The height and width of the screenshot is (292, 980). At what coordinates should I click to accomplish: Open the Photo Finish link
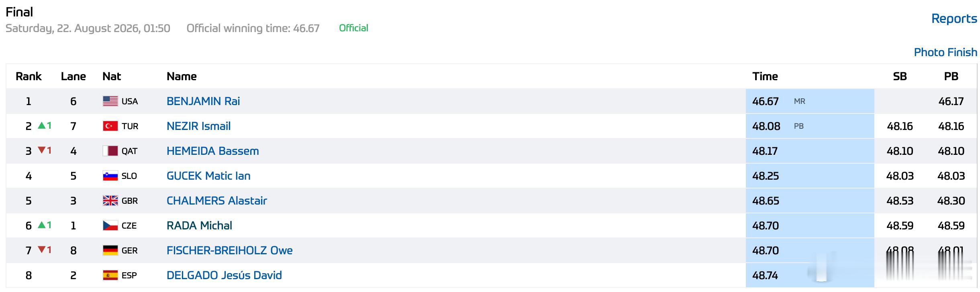coord(945,52)
